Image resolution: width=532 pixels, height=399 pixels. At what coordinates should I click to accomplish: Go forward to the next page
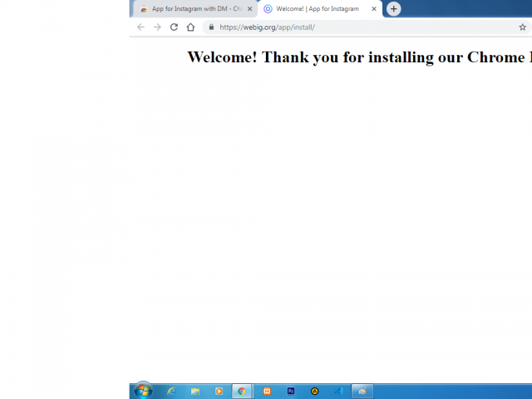coord(157,27)
